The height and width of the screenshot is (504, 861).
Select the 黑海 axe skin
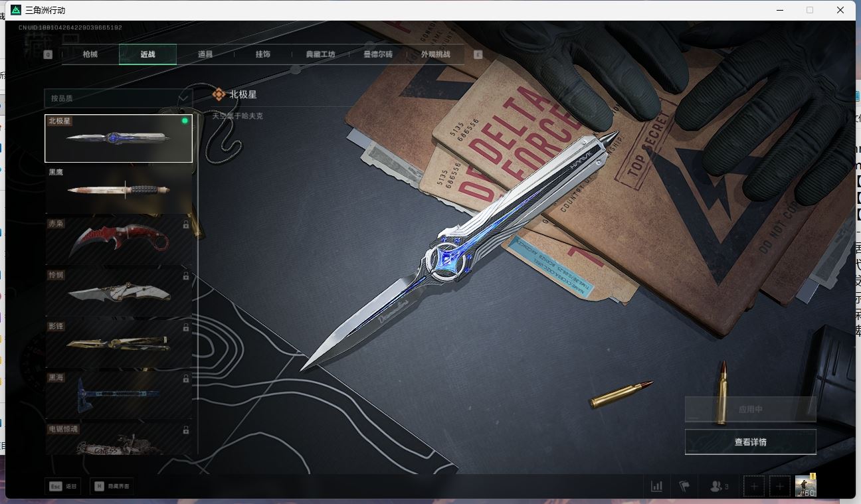click(x=118, y=394)
